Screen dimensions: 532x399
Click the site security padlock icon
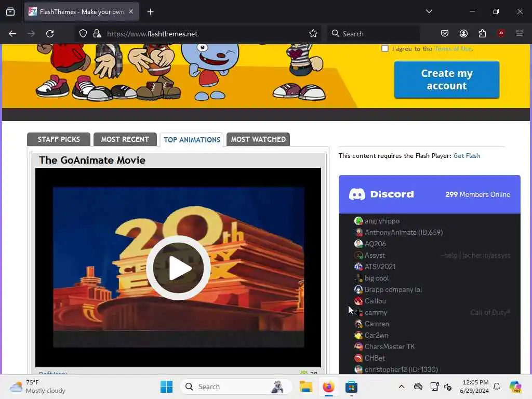tap(97, 34)
